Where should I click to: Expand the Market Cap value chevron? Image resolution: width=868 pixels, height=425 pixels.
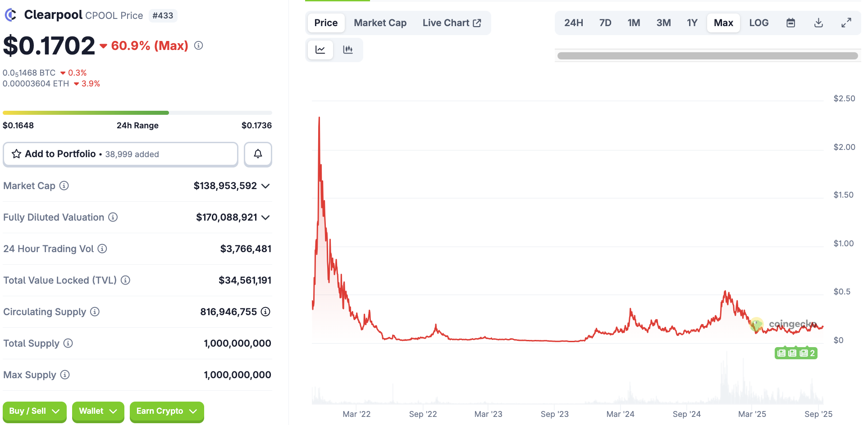click(x=265, y=186)
